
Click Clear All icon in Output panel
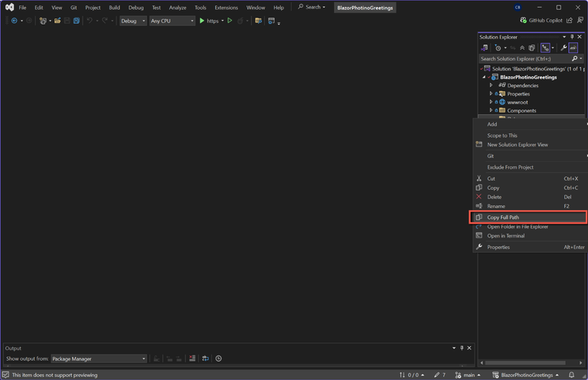192,359
